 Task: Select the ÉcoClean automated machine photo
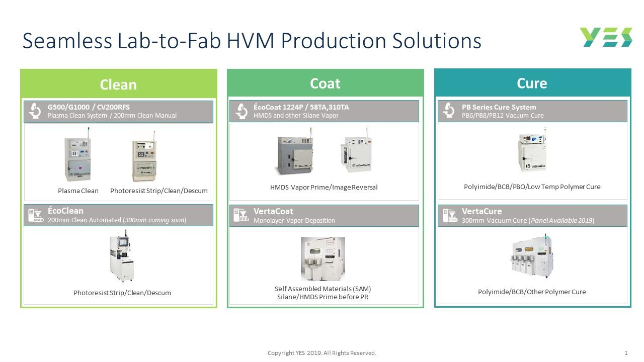[122, 256]
